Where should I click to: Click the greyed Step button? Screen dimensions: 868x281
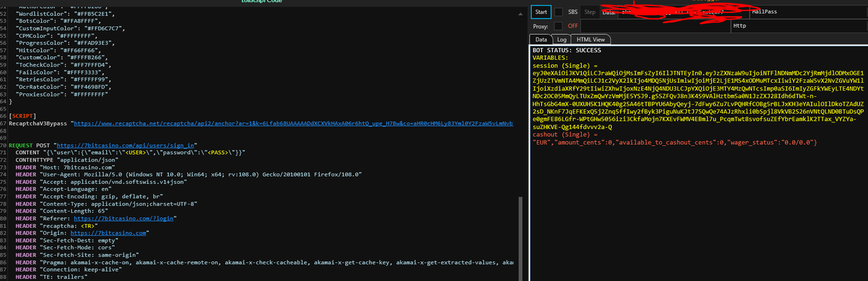point(590,12)
